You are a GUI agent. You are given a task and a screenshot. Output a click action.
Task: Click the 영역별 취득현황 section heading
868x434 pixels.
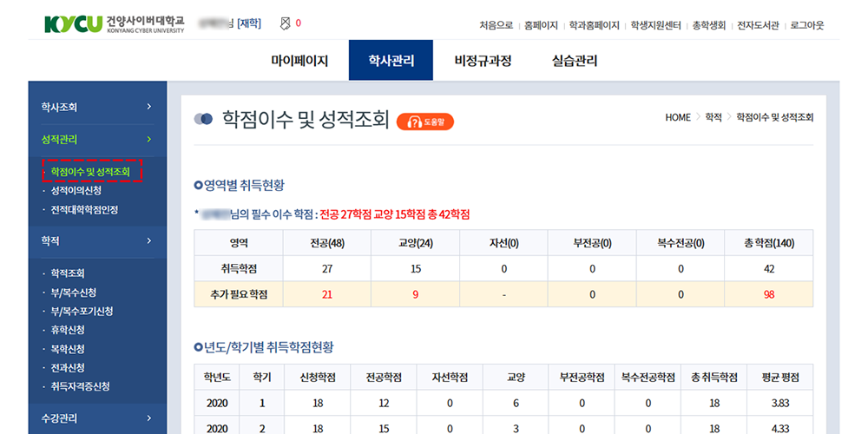coord(240,186)
